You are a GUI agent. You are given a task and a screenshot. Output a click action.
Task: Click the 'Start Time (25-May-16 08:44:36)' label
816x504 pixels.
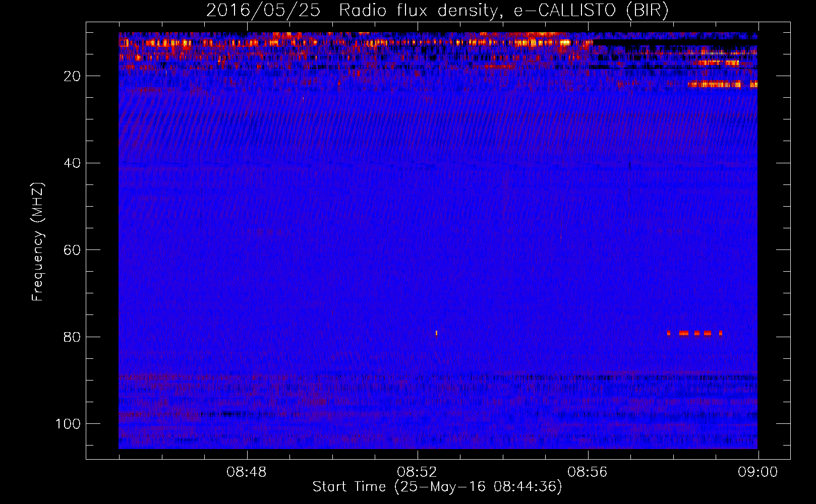[437, 487]
